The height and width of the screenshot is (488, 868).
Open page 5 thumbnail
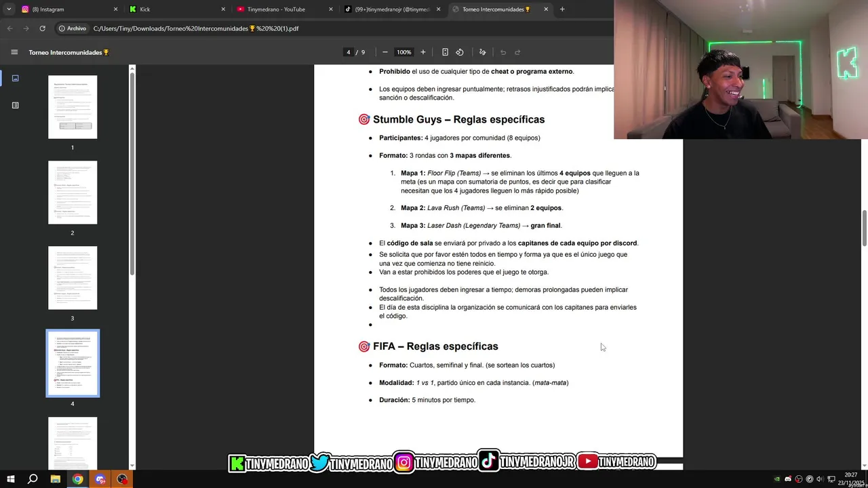point(73,442)
